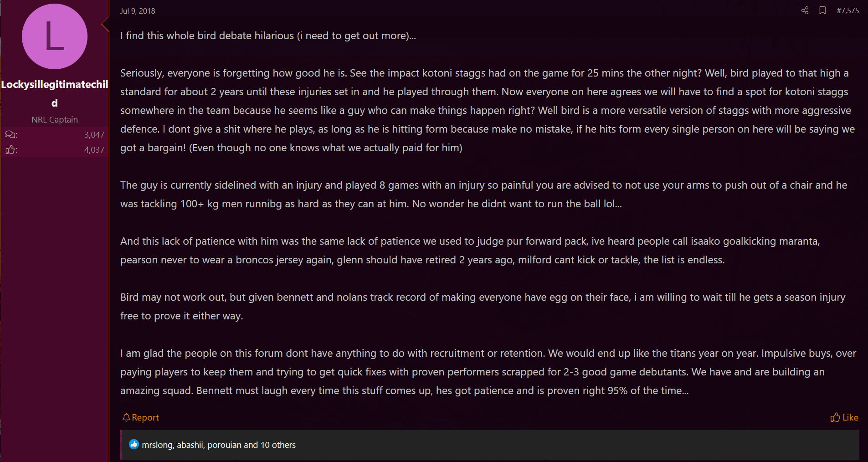This screenshot has width=868, height=462.
Task: Click the share post icon
Action: click(x=805, y=10)
